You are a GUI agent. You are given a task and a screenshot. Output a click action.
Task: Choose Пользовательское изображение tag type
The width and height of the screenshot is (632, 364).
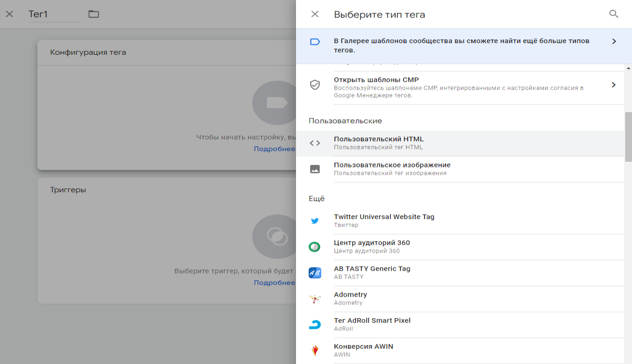(x=460, y=169)
